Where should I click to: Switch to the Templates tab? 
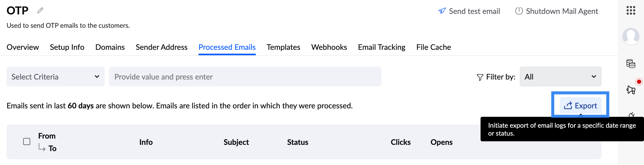coord(283,47)
